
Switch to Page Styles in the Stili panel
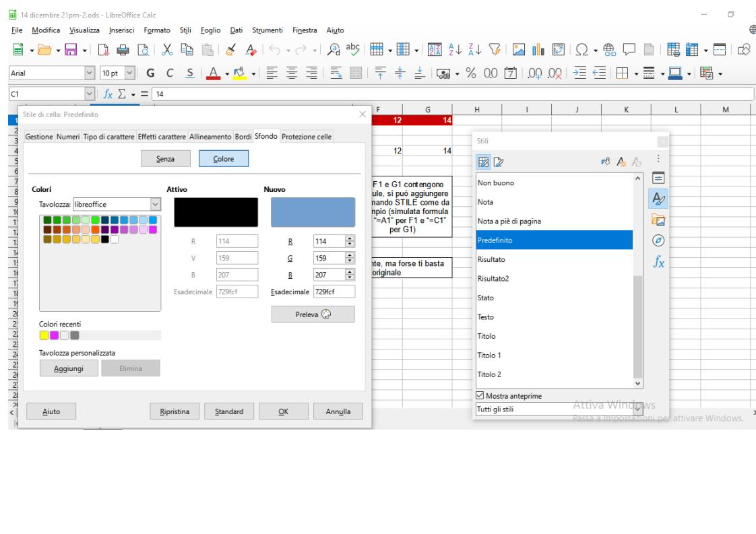tap(497, 162)
